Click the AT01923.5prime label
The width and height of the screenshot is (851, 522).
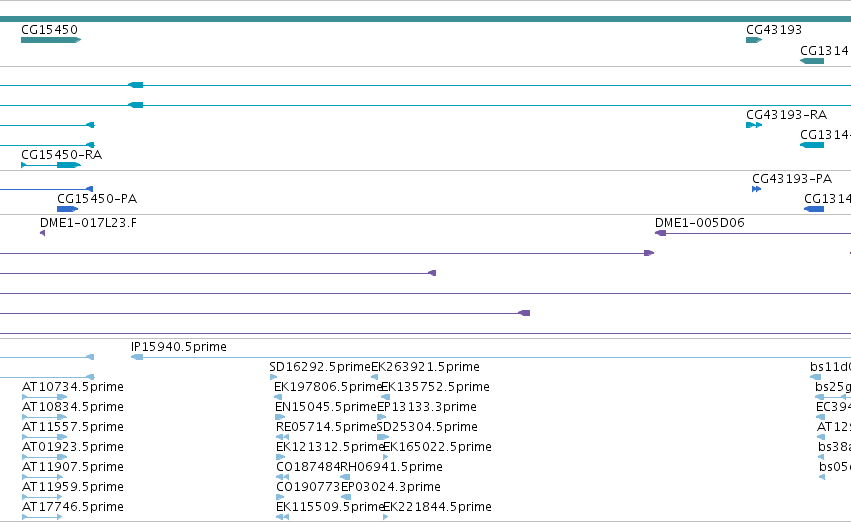(x=73, y=447)
